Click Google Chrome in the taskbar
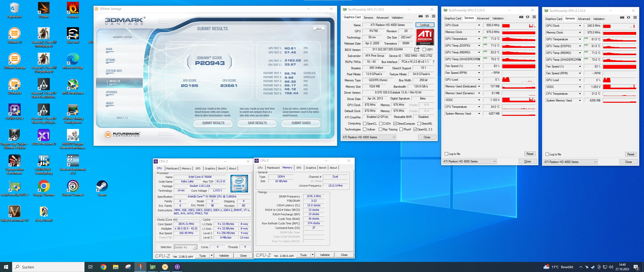The image size is (644, 272). coord(103,267)
